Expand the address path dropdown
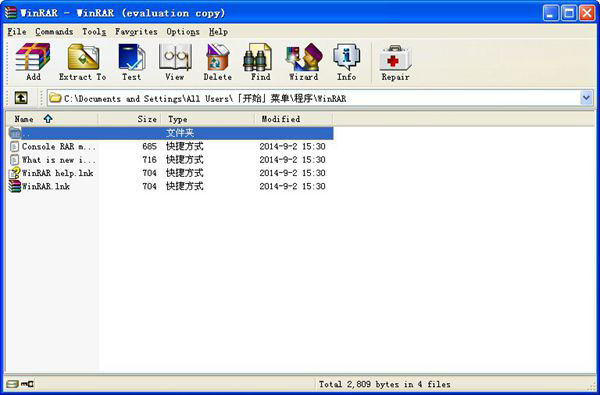The width and height of the screenshot is (600, 395). (586, 98)
